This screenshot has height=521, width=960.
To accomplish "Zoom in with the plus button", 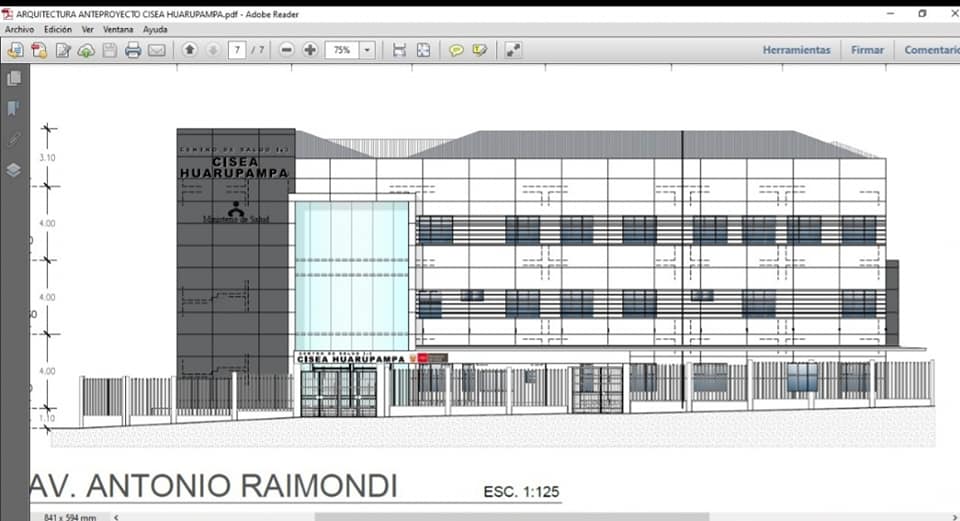I will pyautogui.click(x=310, y=50).
